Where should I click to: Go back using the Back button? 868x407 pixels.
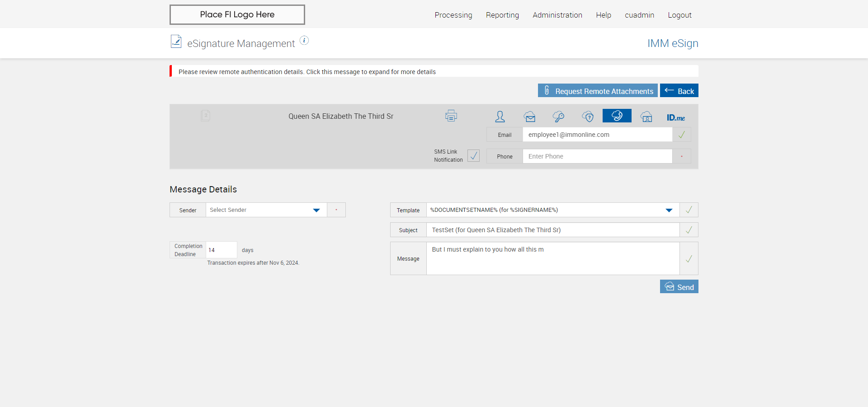point(679,91)
